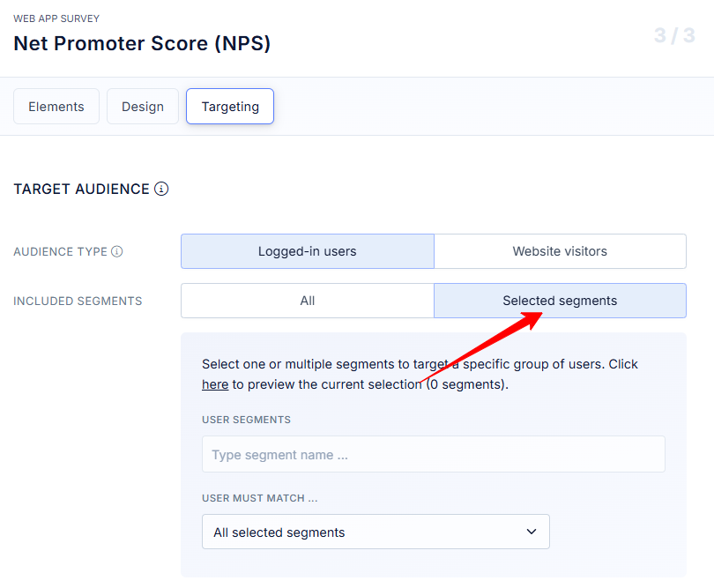Click the Target Audience info icon
This screenshot has width=714, height=588.
[x=161, y=189]
